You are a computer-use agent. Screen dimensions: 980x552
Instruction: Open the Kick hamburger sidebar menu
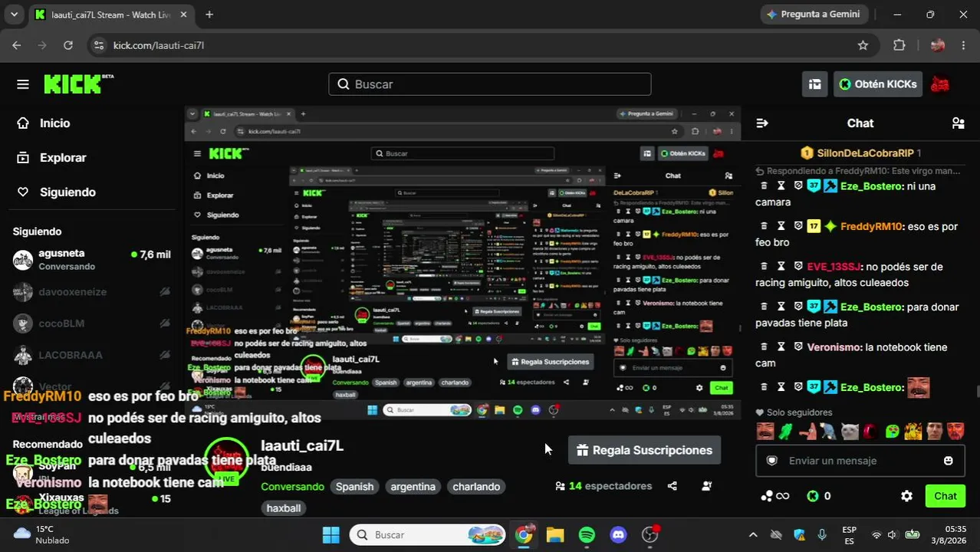coord(23,84)
